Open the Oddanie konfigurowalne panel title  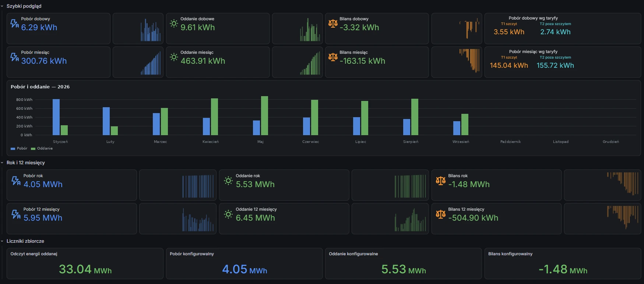point(353,254)
